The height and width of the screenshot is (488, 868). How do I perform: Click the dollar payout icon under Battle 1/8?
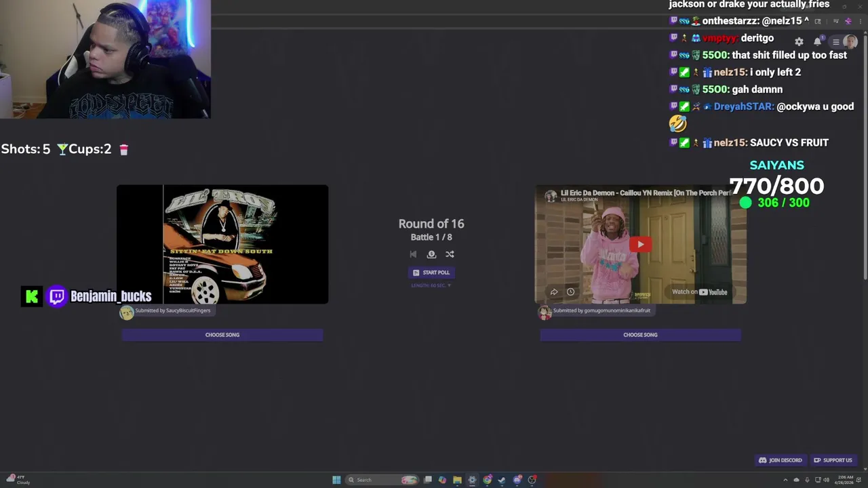tap(431, 254)
